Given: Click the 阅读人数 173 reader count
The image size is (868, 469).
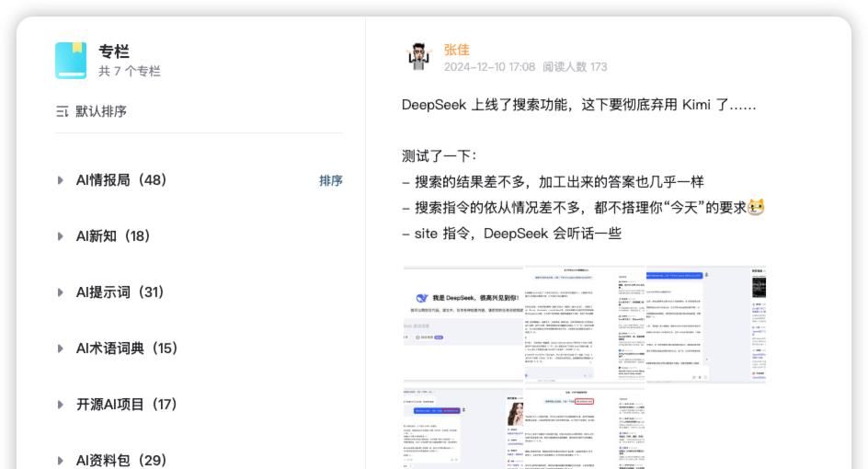Looking at the screenshot, I should (x=575, y=67).
